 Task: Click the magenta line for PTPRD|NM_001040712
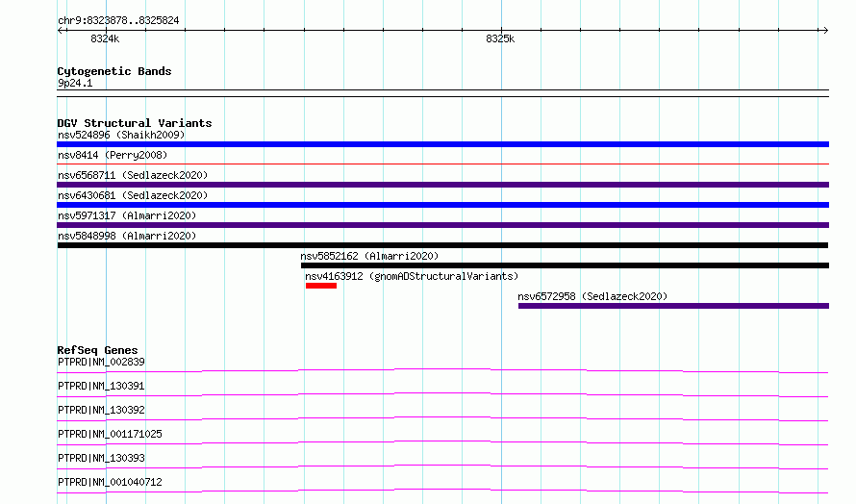click(x=442, y=491)
